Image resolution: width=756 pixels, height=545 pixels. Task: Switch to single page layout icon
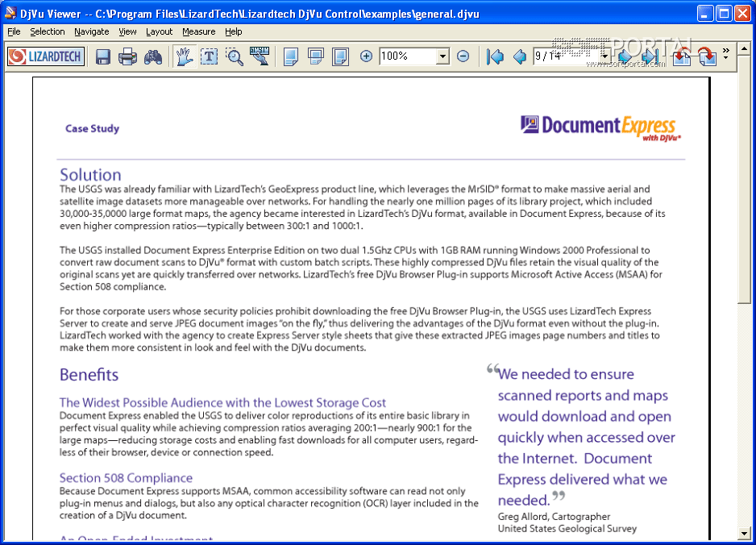[291, 57]
